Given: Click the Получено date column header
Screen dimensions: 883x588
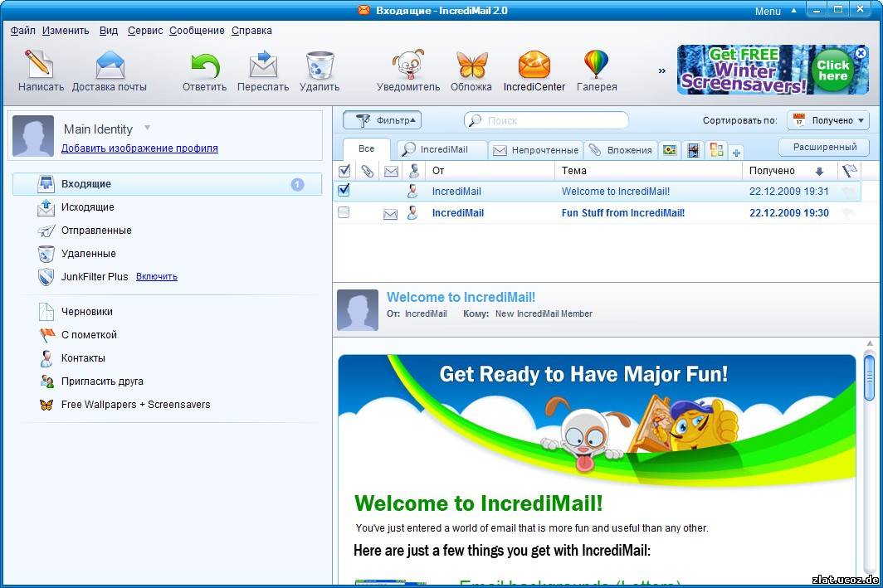Looking at the screenshot, I should 789,171.
